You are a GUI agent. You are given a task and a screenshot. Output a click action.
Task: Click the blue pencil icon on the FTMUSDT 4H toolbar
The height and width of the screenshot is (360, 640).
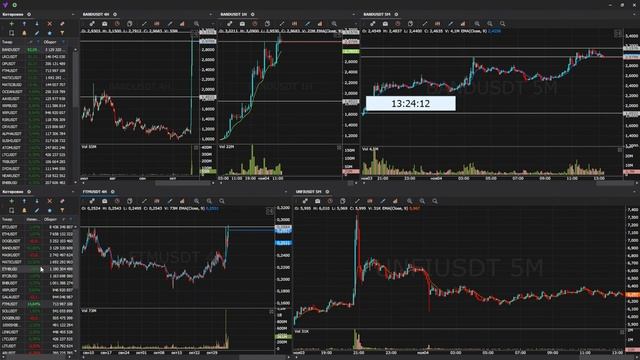click(x=170, y=201)
